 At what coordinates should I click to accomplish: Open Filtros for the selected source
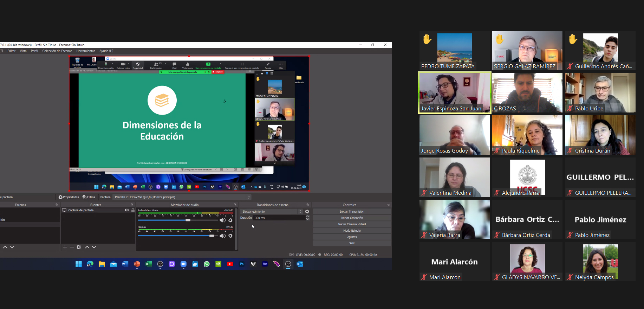(89, 197)
